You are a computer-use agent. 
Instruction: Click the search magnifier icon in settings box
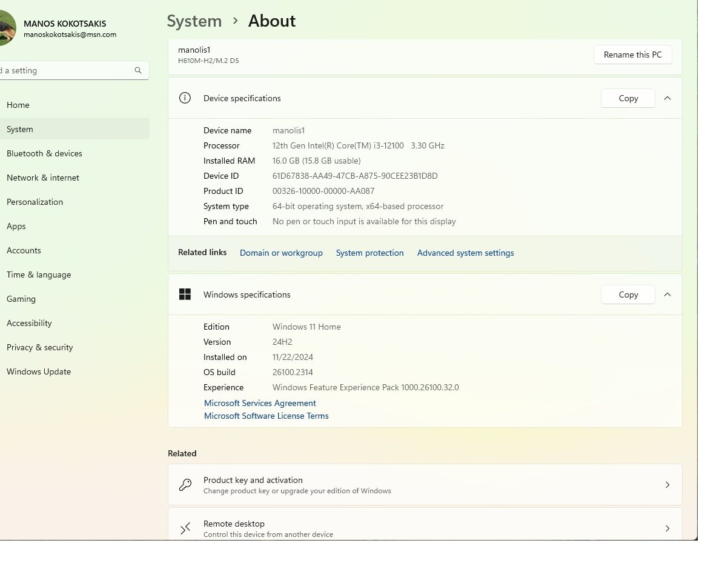point(138,70)
